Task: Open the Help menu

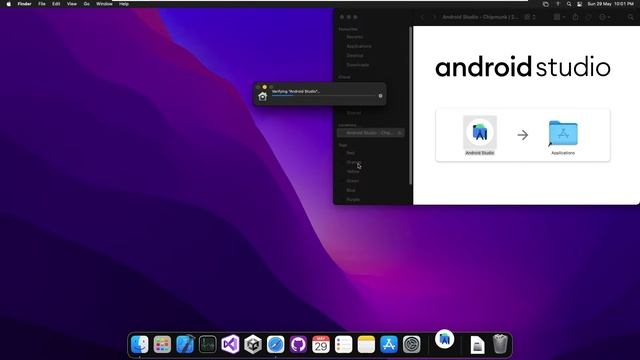Action: 124,4
